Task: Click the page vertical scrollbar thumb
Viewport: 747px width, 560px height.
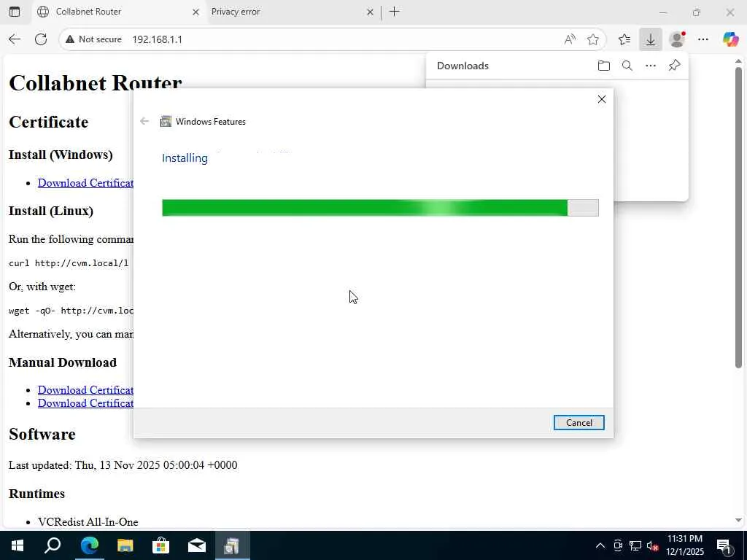Action: point(738,217)
